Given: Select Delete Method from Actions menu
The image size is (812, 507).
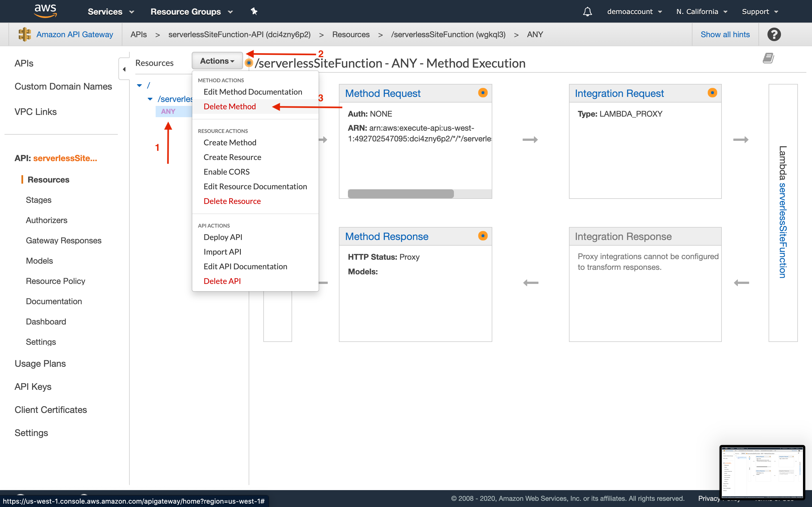Looking at the screenshot, I should pyautogui.click(x=229, y=106).
